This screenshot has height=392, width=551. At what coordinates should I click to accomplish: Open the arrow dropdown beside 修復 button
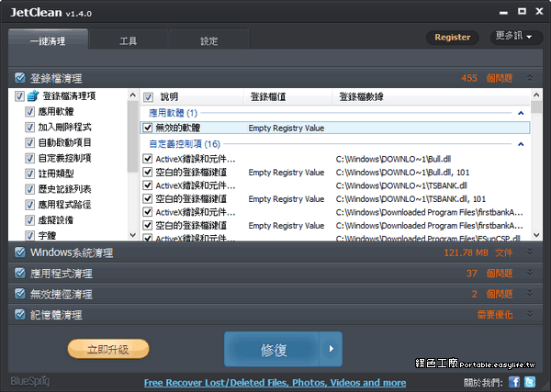pos(331,349)
